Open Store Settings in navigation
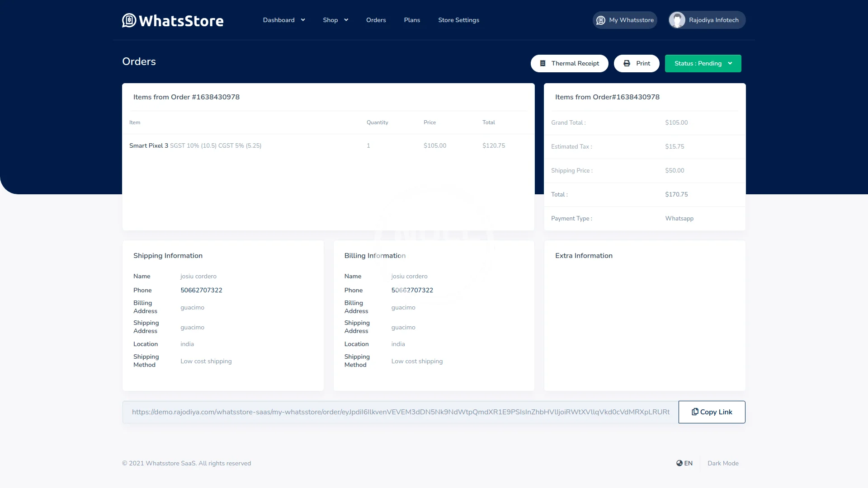Viewport: 868px width, 488px height. (x=458, y=20)
